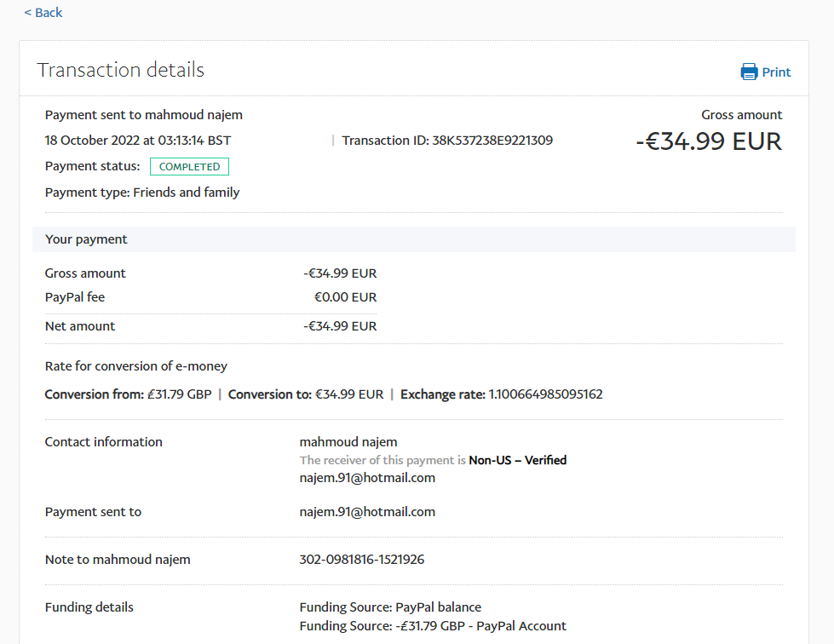The width and height of the screenshot is (834, 644).
Task: Click the large gross amount in the top right
Action: [709, 141]
